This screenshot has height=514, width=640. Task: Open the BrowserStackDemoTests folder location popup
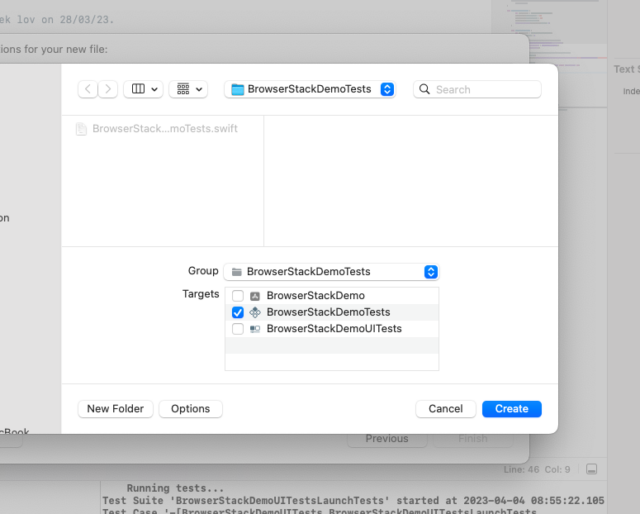(x=310, y=89)
